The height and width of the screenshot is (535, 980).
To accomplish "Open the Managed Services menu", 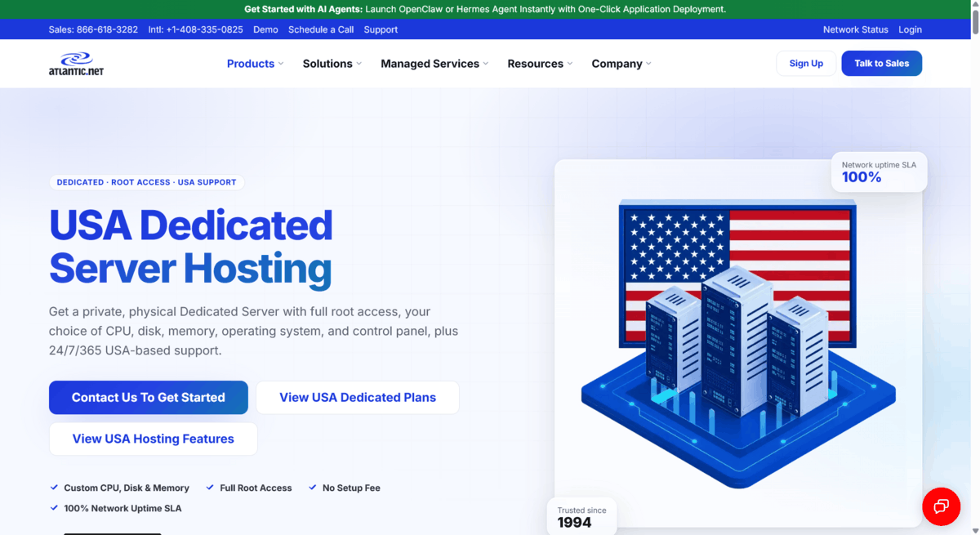I will (430, 64).
